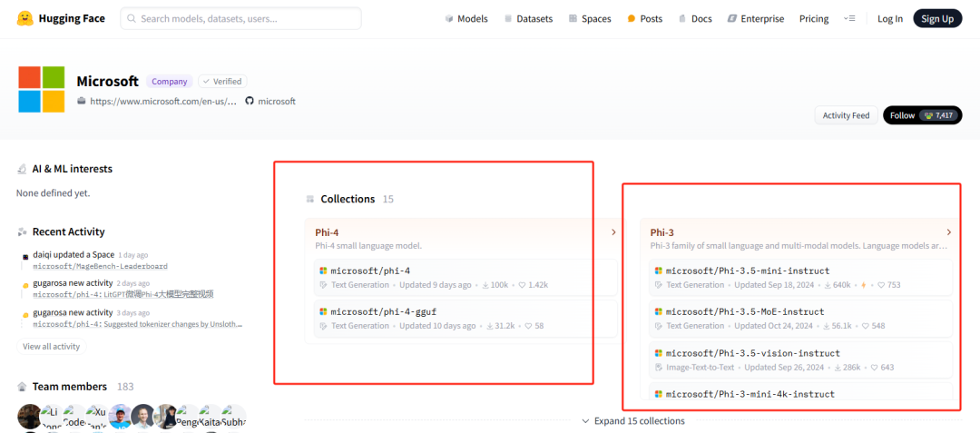The image size is (980, 433).
Task: Click the Collections heading
Action: 348,200
